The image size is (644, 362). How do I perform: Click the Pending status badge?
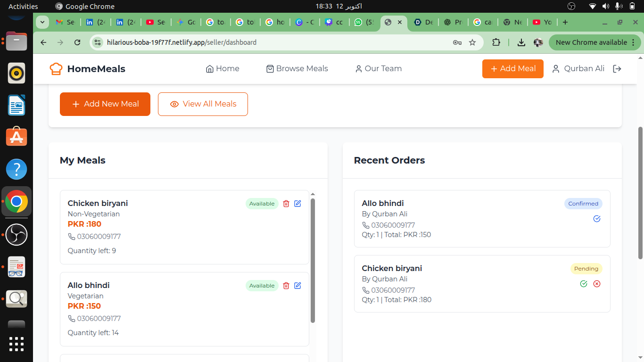click(586, 269)
